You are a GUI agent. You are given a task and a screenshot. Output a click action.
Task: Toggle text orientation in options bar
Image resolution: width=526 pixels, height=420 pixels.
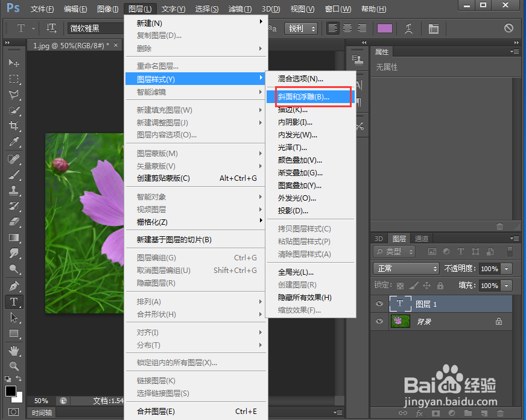click(x=51, y=28)
